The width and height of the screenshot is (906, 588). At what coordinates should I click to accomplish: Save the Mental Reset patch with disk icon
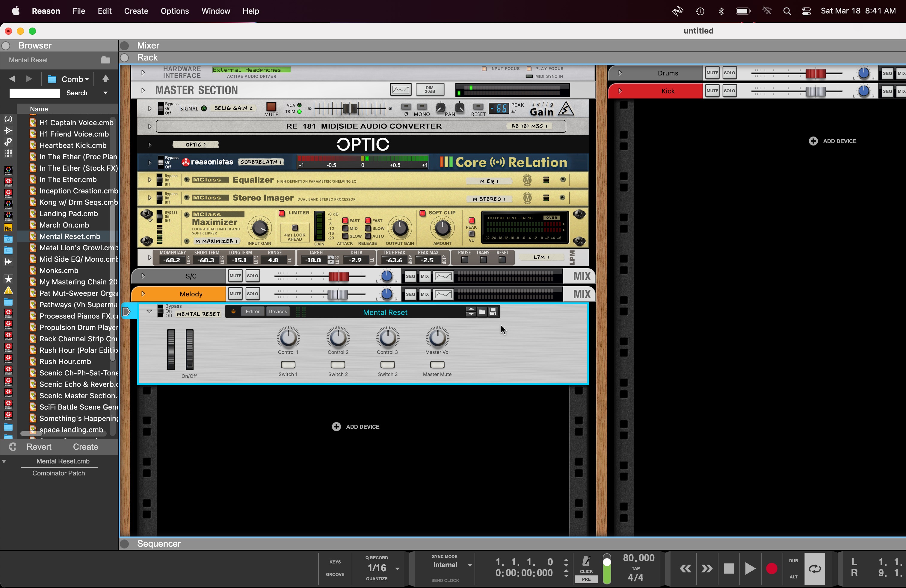click(x=493, y=312)
